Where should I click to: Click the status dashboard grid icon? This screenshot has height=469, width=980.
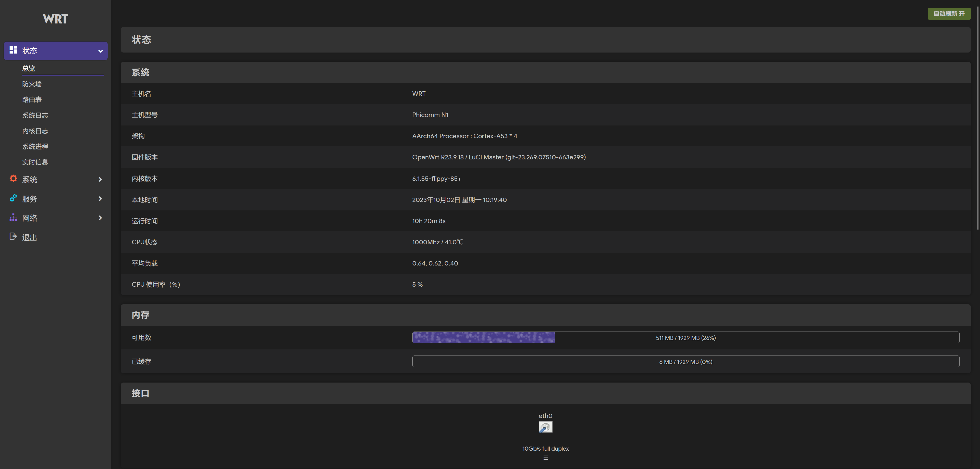(x=13, y=50)
